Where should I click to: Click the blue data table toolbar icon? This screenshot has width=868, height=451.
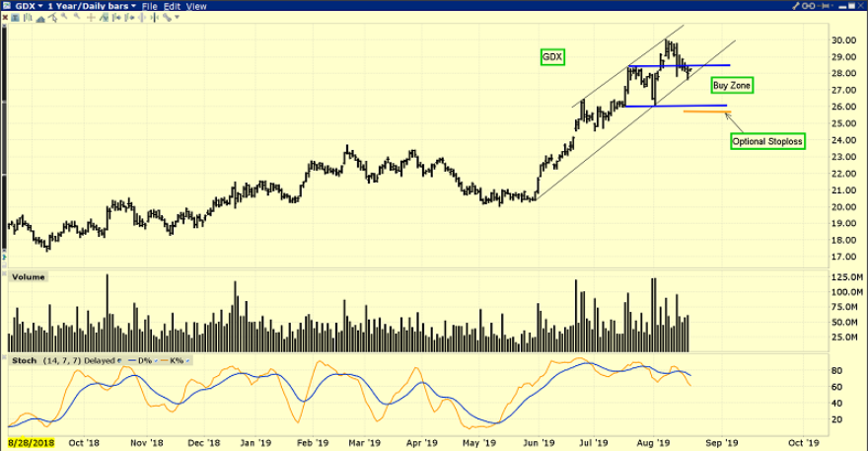pos(15,17)
